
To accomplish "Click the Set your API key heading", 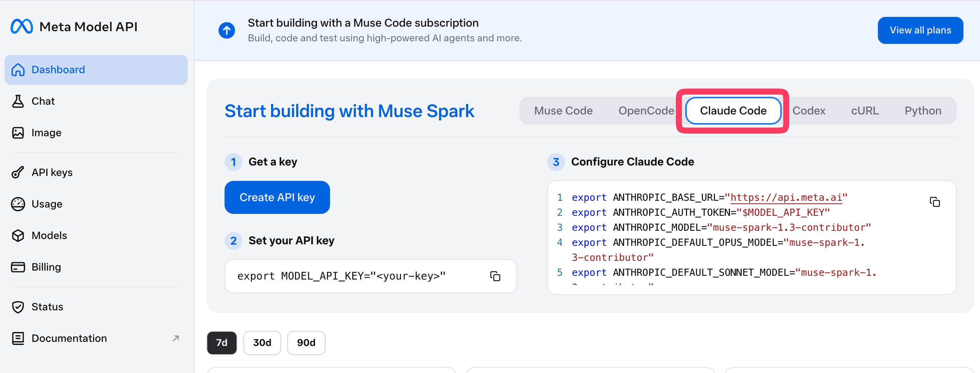I will [291, 240].
